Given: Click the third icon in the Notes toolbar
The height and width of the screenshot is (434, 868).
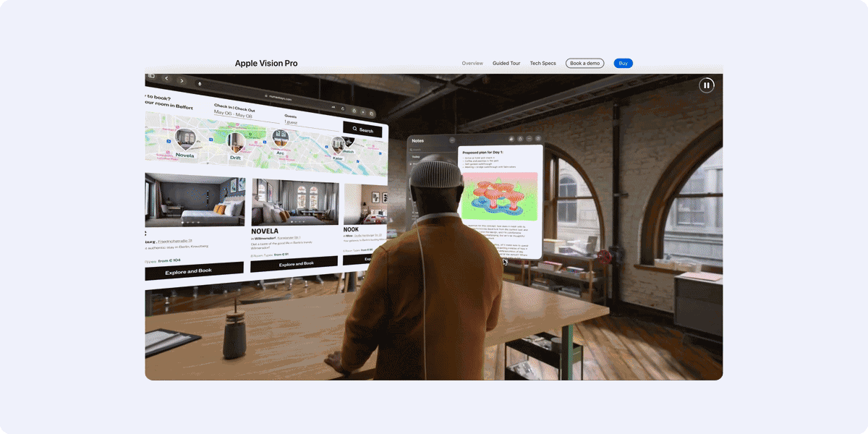Looking at the screenshot, I should pos(529,139).
